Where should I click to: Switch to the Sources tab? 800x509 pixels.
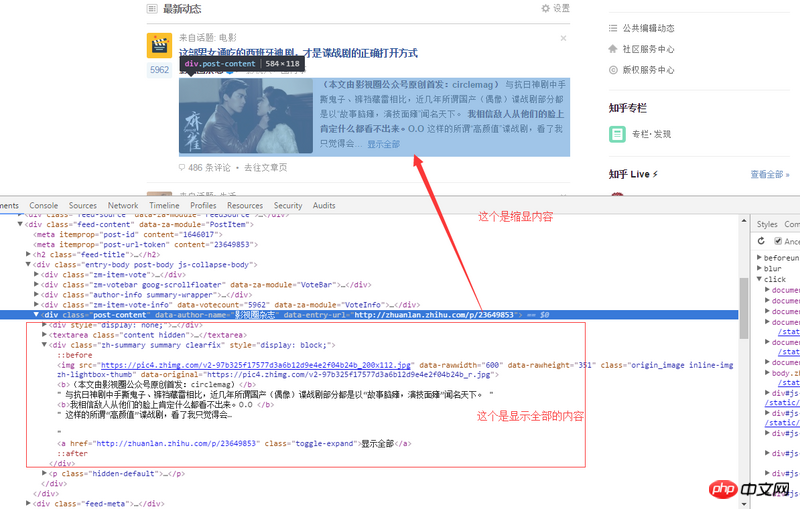click(83, 206)
